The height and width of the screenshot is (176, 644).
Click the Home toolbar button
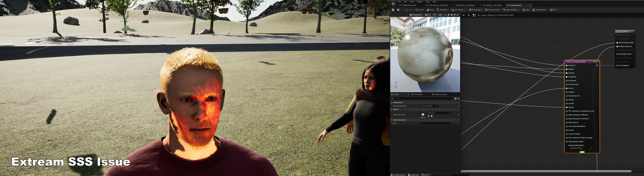430,10
